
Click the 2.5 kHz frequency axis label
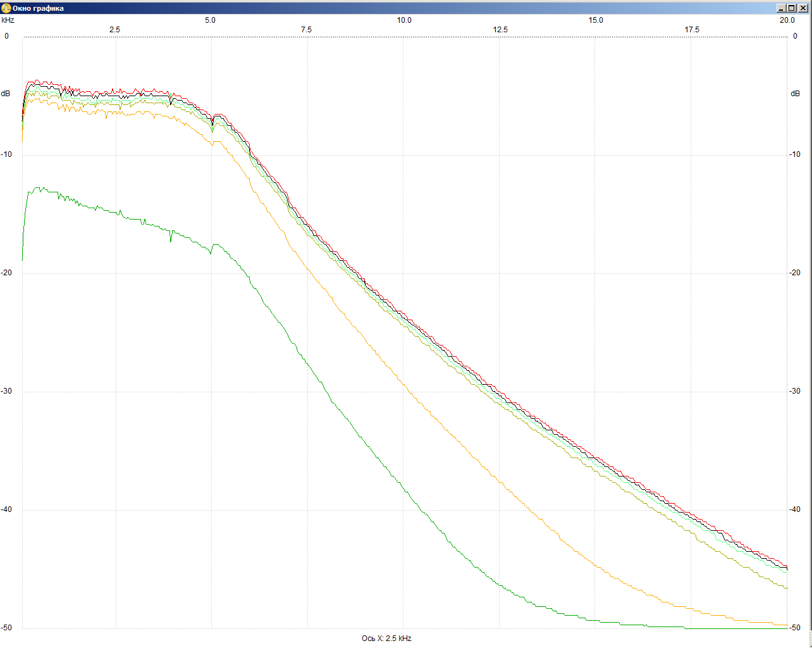114,30
